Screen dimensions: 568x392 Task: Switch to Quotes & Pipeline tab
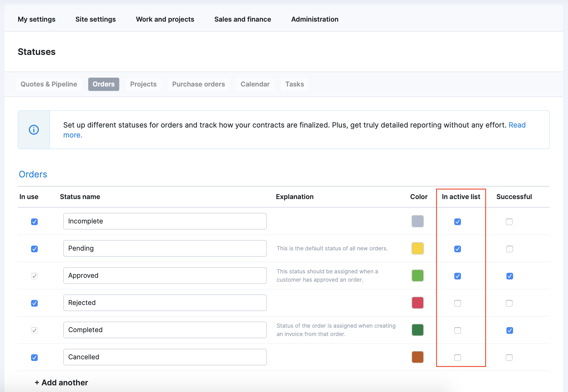pyautogui.click(x=49, y=84)
